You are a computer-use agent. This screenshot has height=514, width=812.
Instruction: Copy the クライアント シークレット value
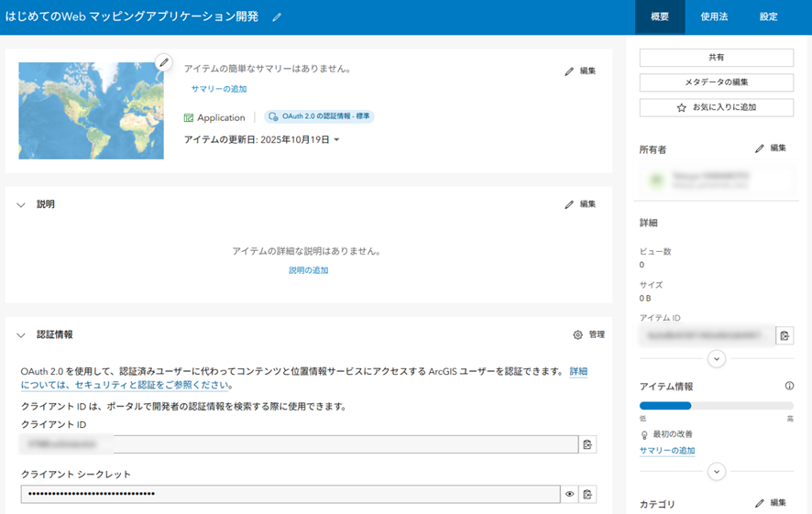pos(587,495)
